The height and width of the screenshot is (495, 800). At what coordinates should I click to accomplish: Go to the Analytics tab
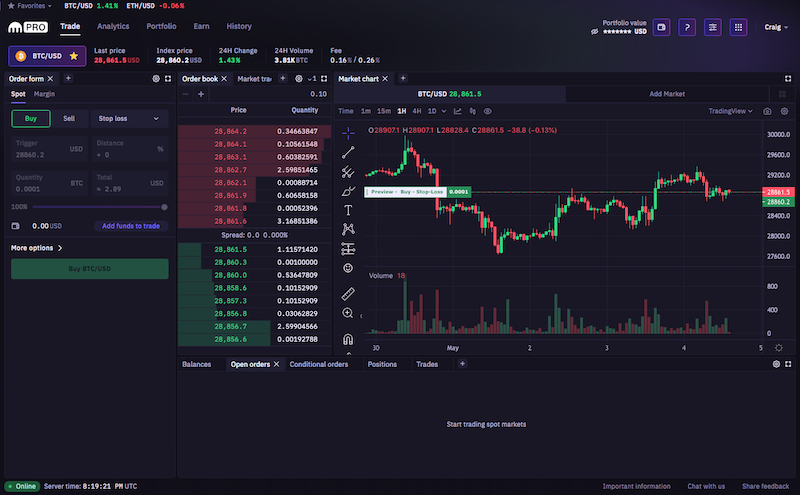(113, 27)
